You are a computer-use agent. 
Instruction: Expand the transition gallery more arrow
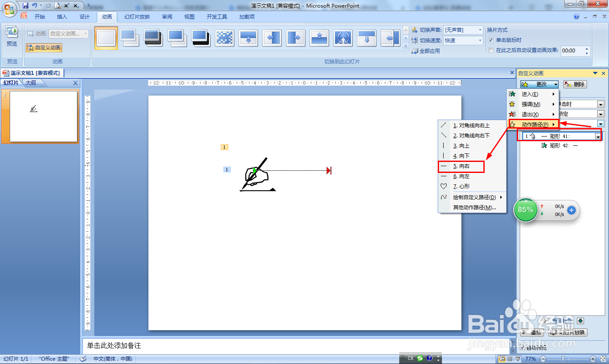pyautogui.click(x=406, y=46)
